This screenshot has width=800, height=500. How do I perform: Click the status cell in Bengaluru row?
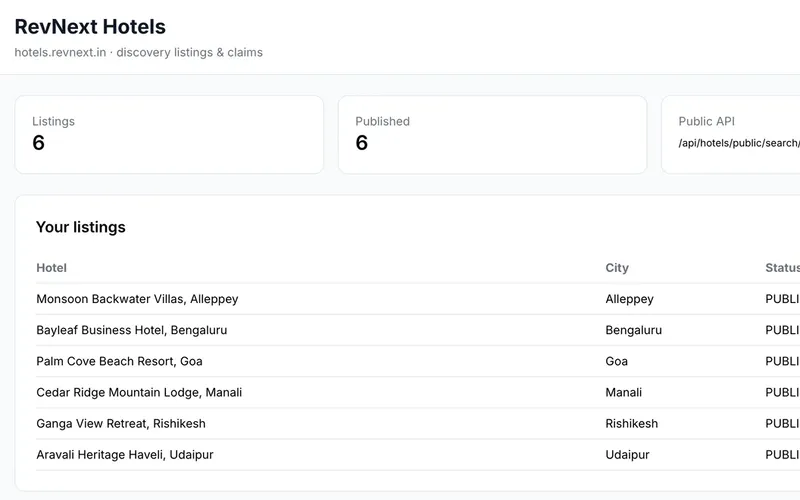[x=782, y=330]
